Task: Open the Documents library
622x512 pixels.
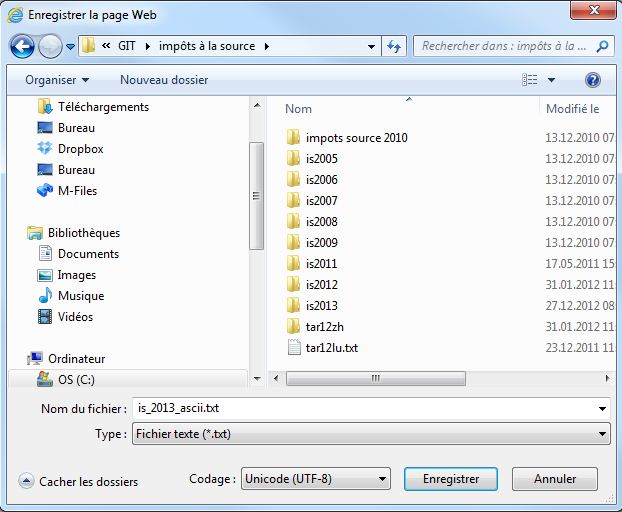Action: pyautogui.click(x=88, y=254)
